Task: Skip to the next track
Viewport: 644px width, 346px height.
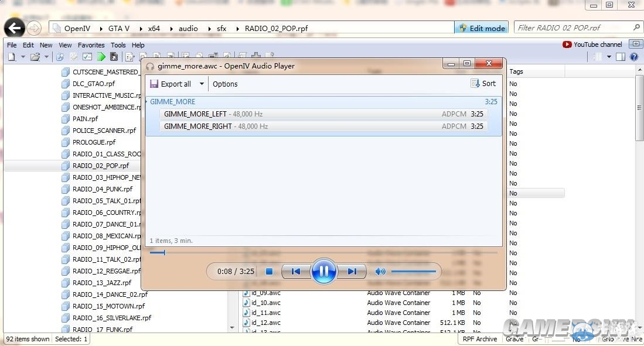Action: [x=352, y=271]
